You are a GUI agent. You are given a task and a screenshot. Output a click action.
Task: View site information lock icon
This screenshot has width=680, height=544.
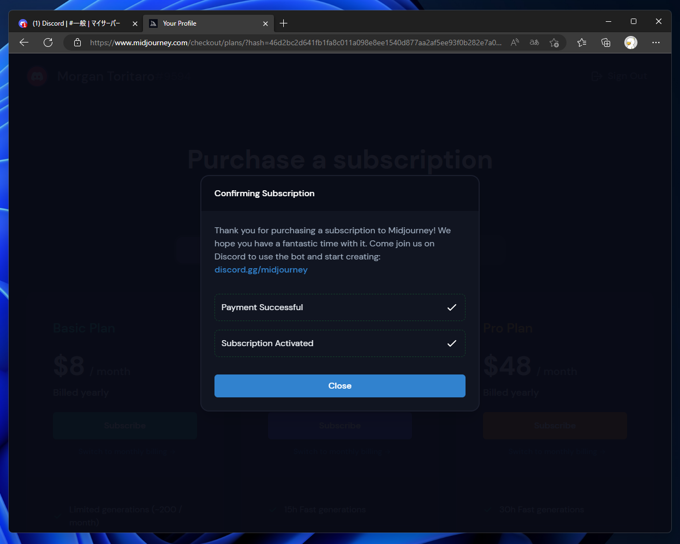point(77,43)
